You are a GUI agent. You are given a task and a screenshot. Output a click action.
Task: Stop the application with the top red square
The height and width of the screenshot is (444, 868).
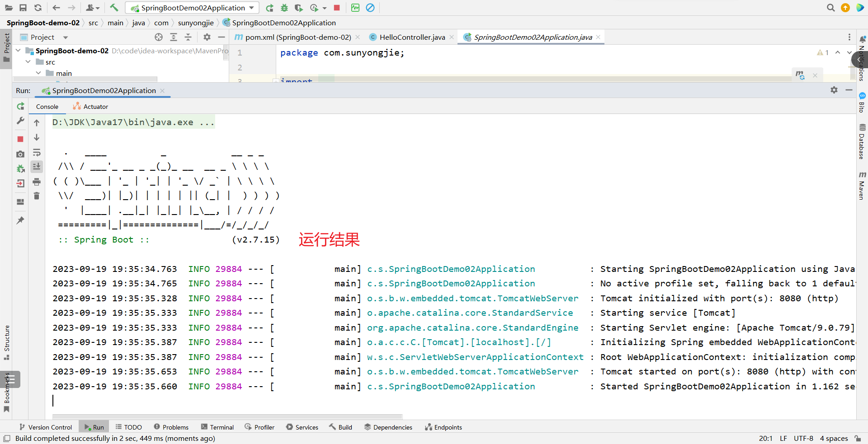[x=337, y=8]
